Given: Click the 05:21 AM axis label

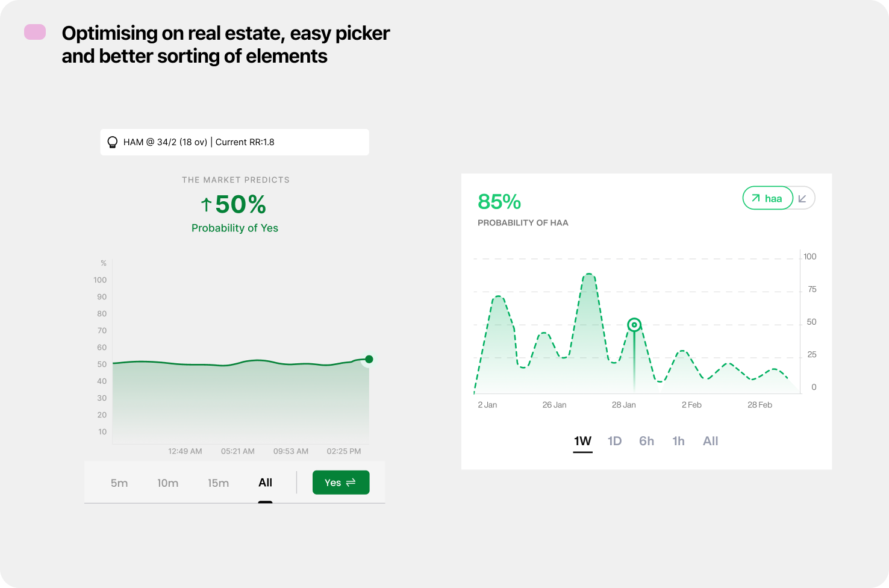Looking at the screenshot, I should (238, 451).
